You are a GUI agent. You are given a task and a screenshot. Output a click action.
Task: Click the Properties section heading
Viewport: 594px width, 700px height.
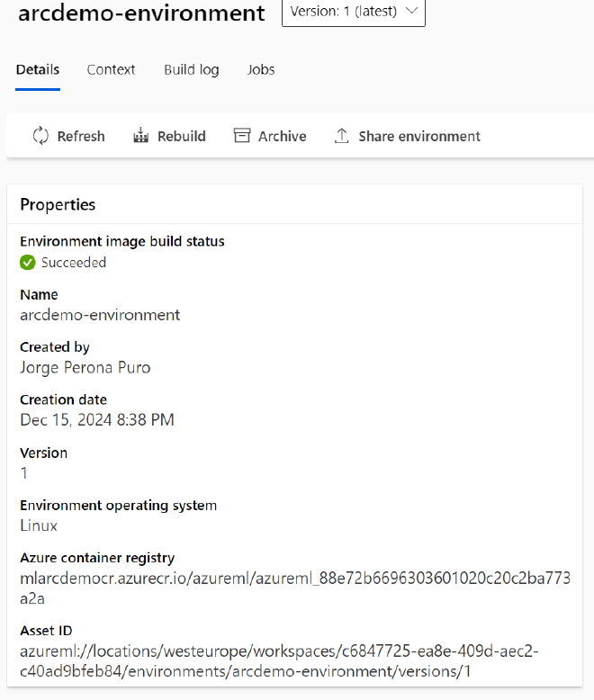(58, 204)
